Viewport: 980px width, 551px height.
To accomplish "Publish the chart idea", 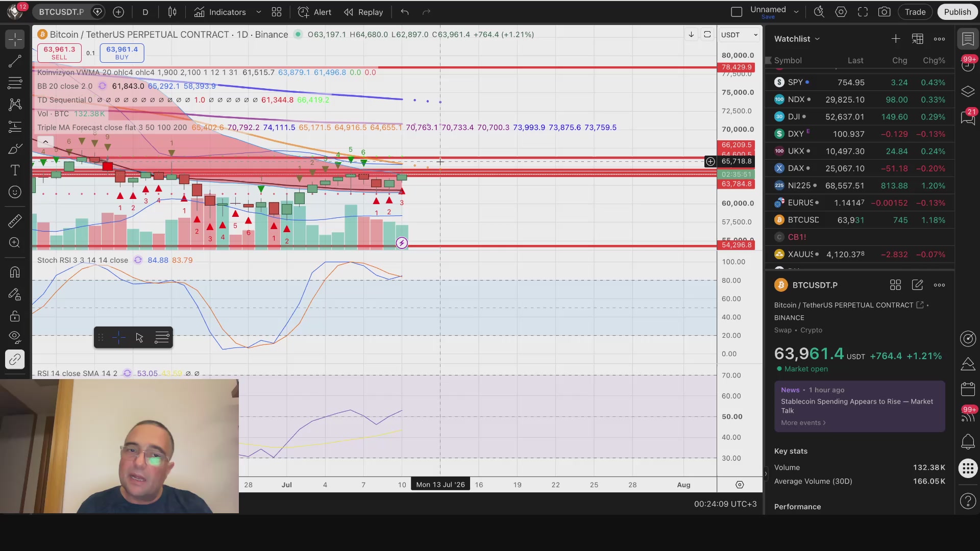I will (958, 12).
